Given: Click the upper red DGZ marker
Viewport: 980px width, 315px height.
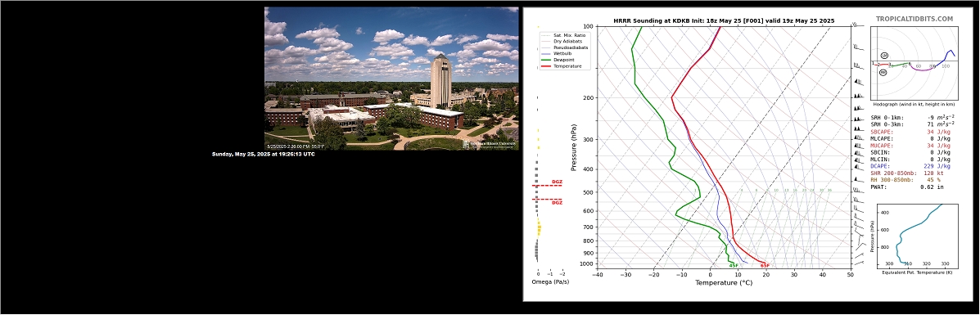Looking at the screenshot, I should [548, 184].
